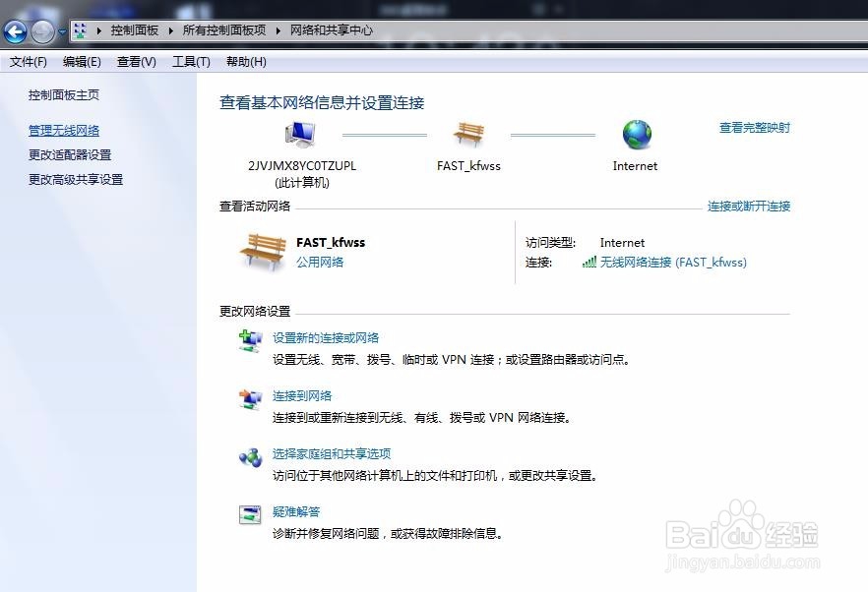Select 网络和共享中心 breadcrumb
This screenshot has height=592, width=868.
[332, 30]
